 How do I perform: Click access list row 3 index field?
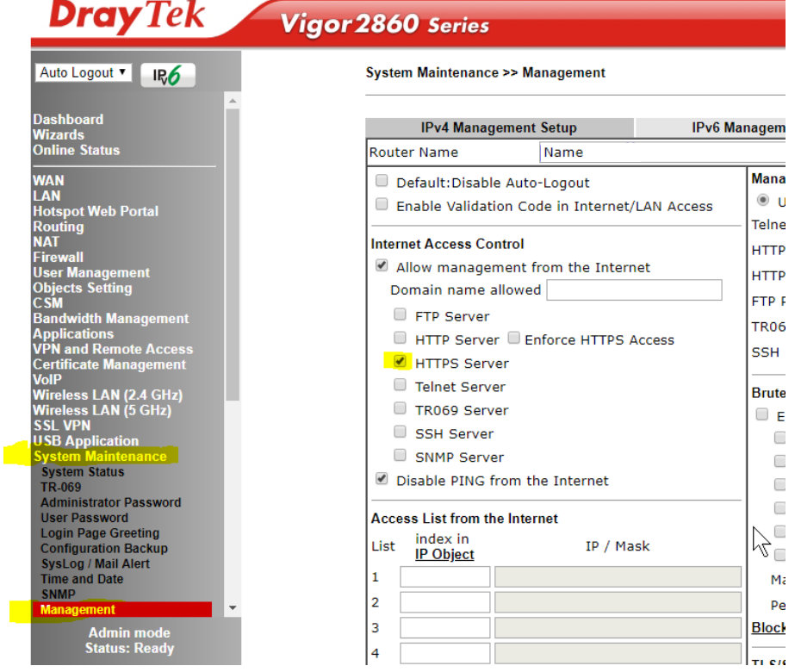(444, 627)
